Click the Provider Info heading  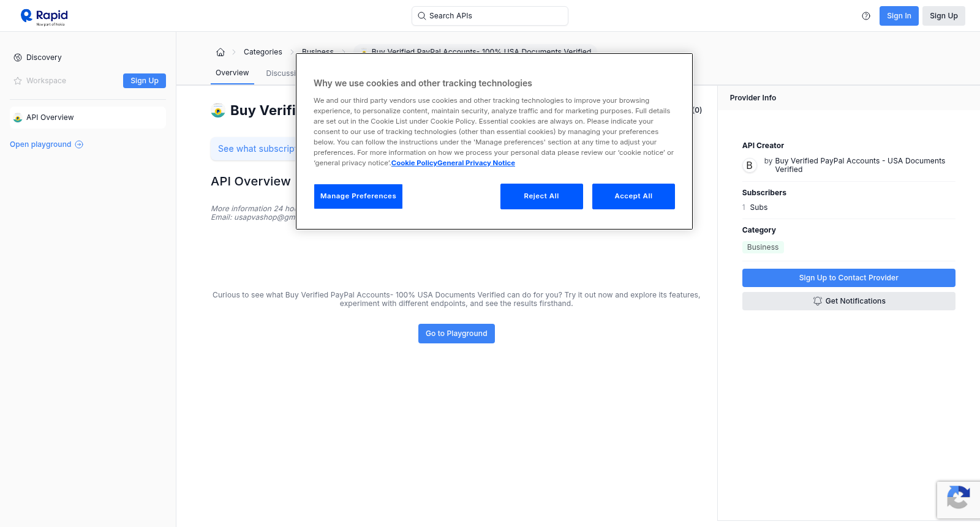click(753, 98)
